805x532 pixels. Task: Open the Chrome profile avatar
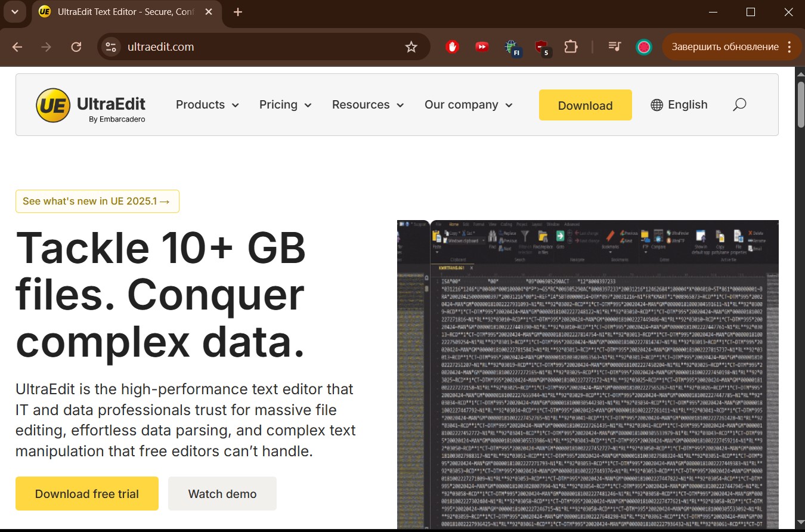(x=643, y=47)
